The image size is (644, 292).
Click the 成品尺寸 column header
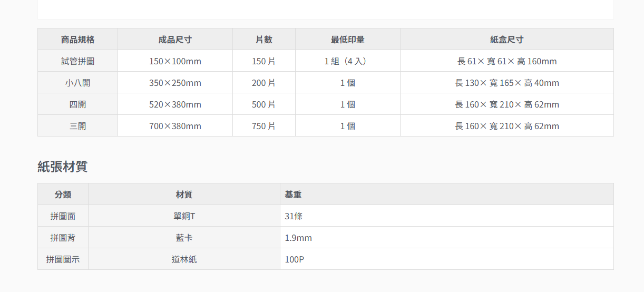(x=175, y=40)
